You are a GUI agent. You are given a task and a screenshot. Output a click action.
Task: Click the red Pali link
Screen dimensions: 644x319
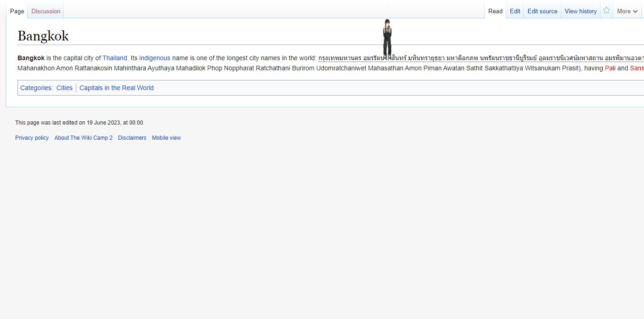click(610, 68)
